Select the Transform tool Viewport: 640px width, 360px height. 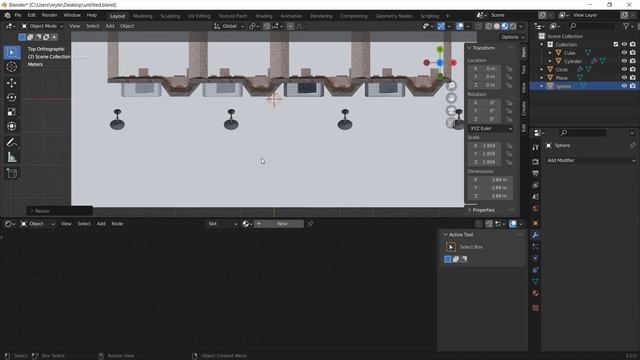coord(12,126)
